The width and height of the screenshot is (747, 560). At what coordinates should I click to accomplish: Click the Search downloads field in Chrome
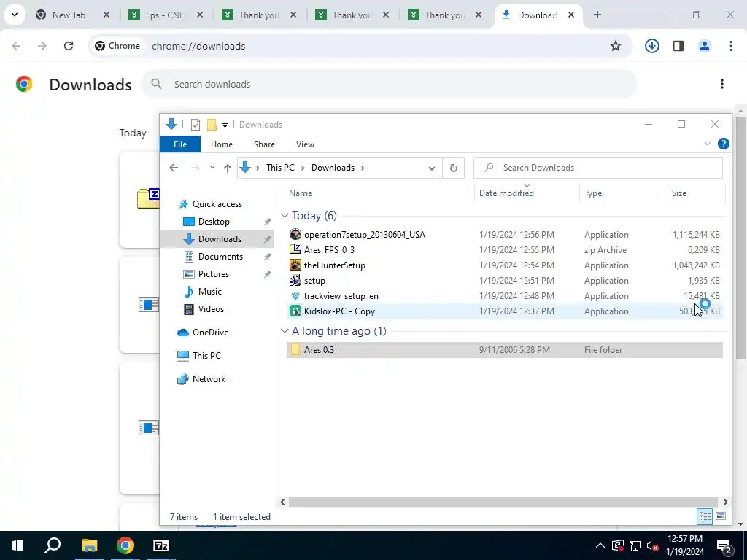tap(388, 84)
